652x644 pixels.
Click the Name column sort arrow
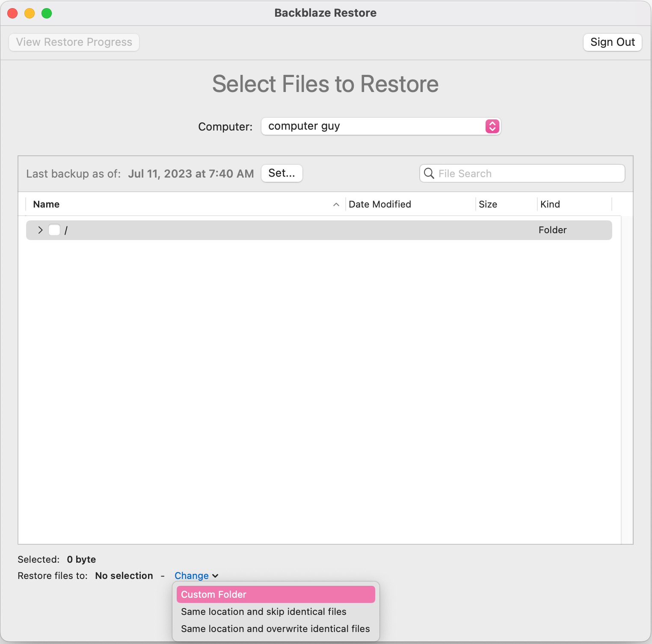pyautogui.click(x=336, y=205)
